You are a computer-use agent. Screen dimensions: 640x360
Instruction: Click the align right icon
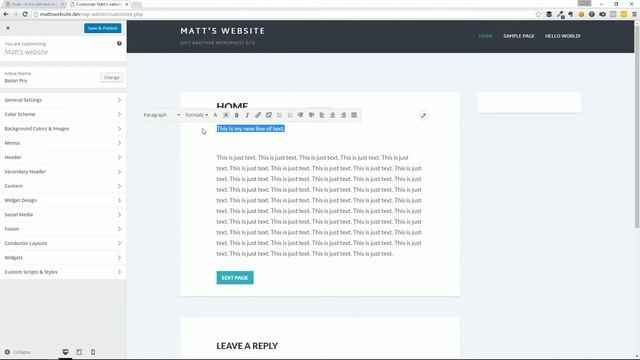pyautogui.click(x=343, y=115)
